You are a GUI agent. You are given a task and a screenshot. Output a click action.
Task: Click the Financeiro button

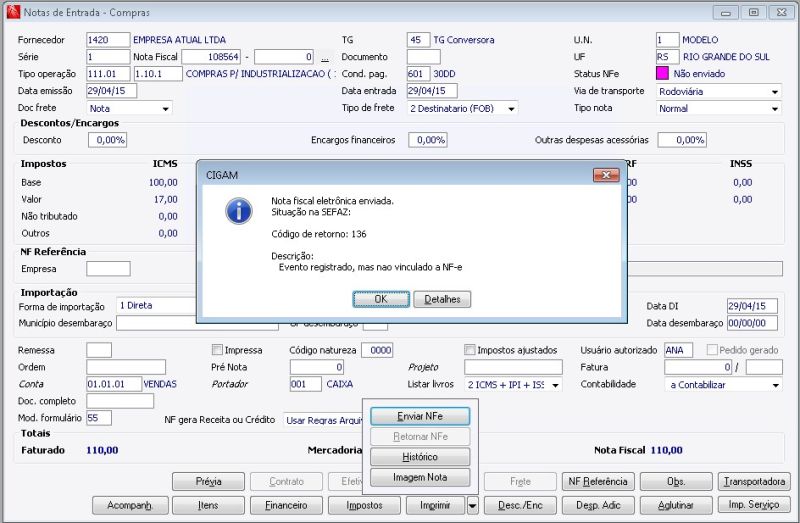[286, 506]
